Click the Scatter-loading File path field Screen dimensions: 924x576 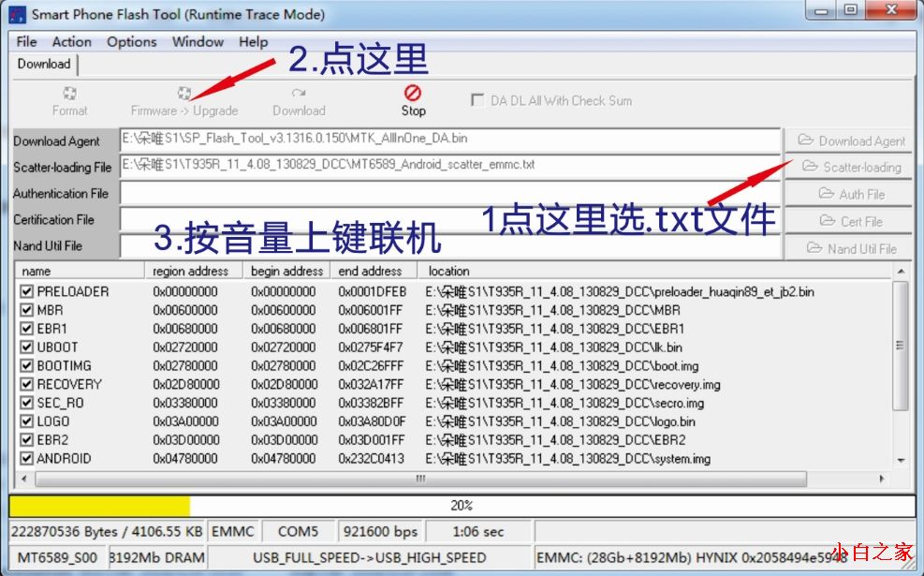coord(450,166)
